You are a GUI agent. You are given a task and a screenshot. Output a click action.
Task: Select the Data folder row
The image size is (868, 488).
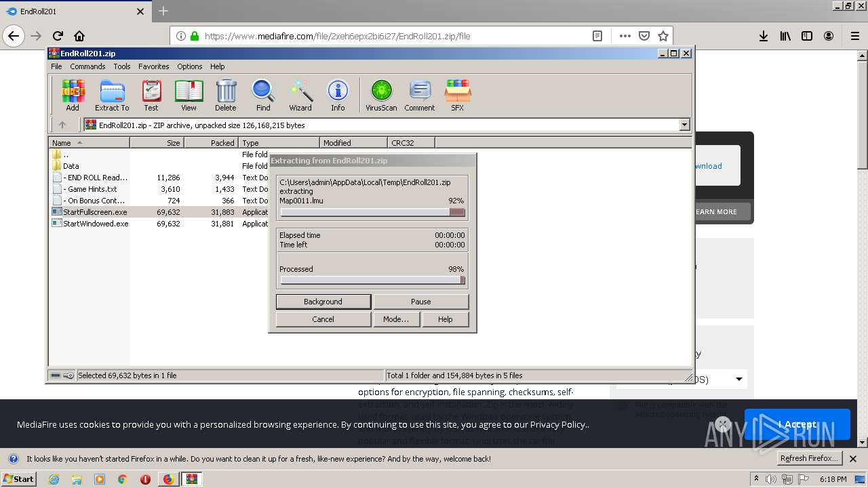[71, 166]
